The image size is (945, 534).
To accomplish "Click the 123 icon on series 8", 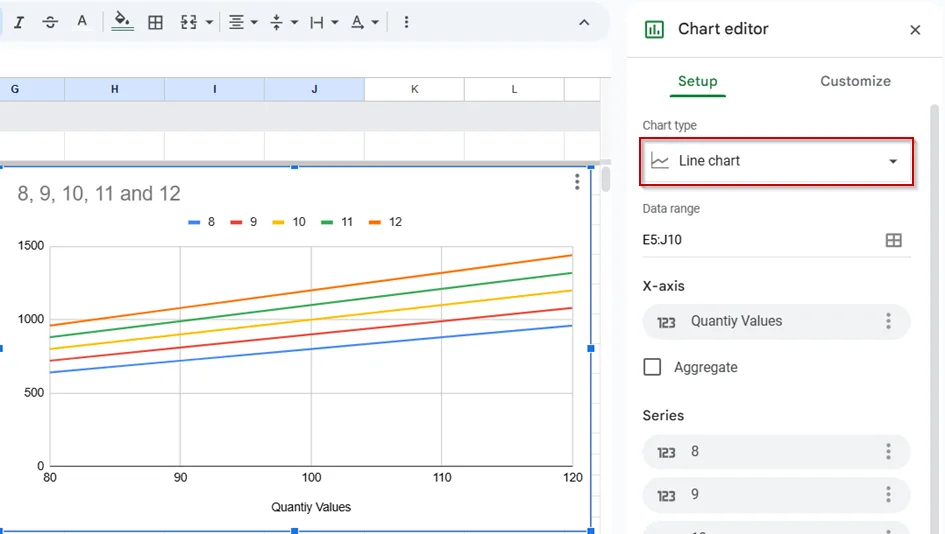I will pos(666,453).
